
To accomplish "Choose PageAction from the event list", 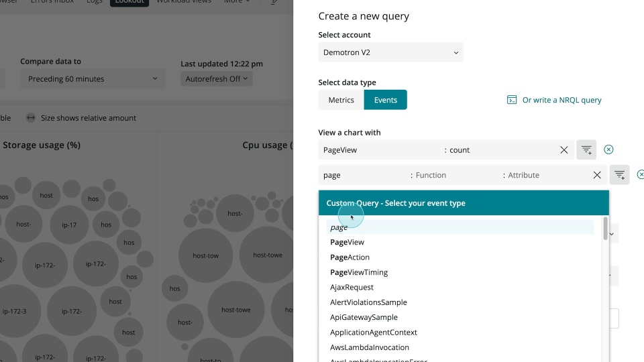I will 350,257.
